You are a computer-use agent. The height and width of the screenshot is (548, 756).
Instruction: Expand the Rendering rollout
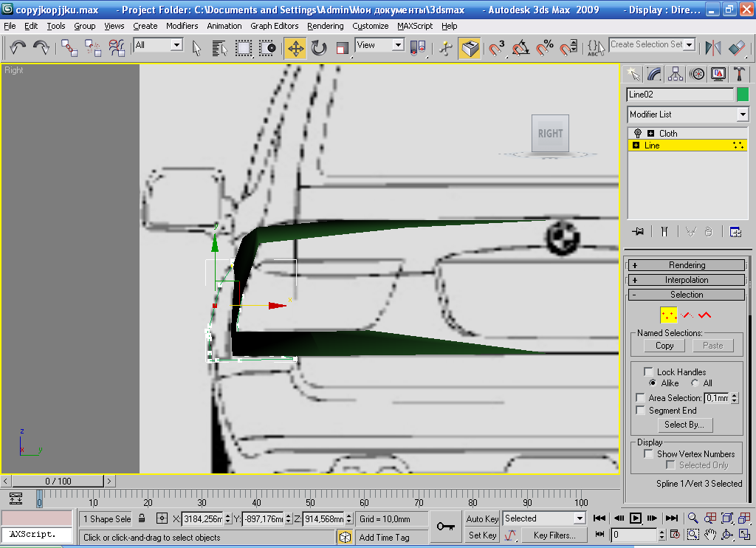[x=687, y=265]
